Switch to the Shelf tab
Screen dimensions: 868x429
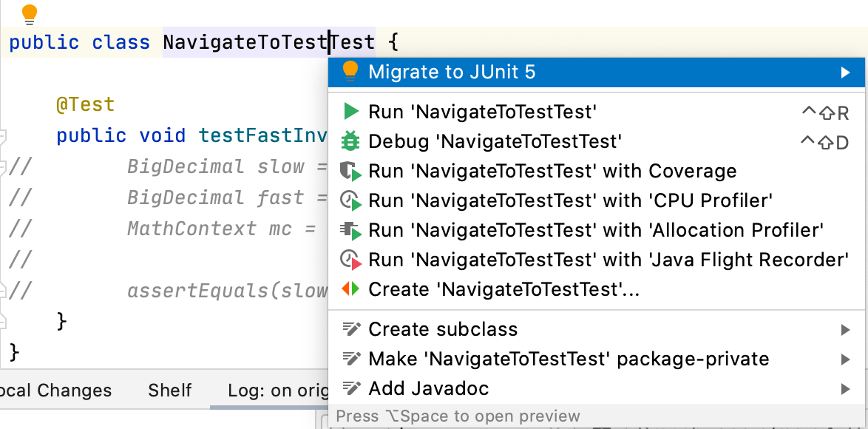click(x=169, y=390)
